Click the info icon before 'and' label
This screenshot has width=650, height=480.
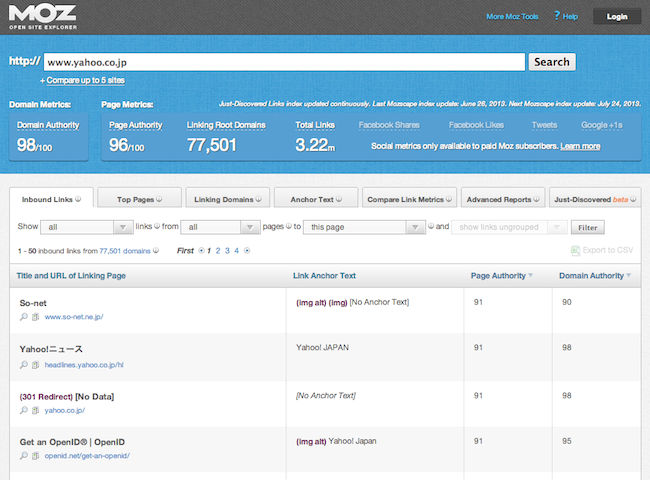click(x=431, y=226)
